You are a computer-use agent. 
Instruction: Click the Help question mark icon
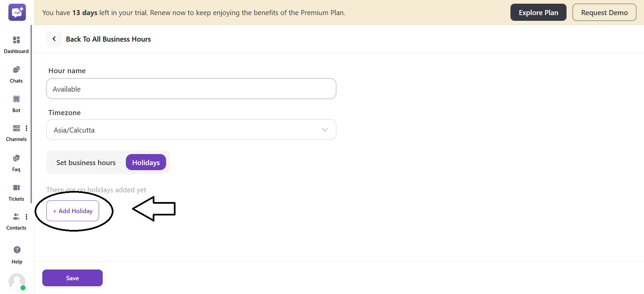[x=17, y=250]
